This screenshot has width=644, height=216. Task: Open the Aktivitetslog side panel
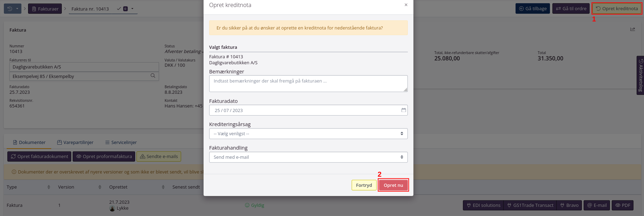[x=640, y=75]
